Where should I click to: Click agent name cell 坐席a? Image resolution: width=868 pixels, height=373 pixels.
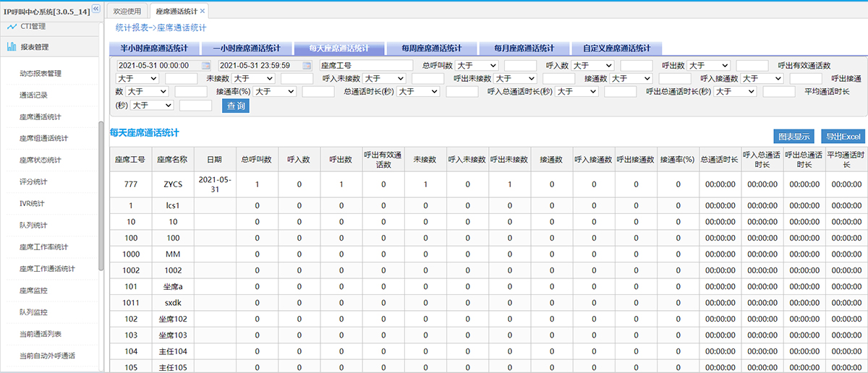point(173,287)
